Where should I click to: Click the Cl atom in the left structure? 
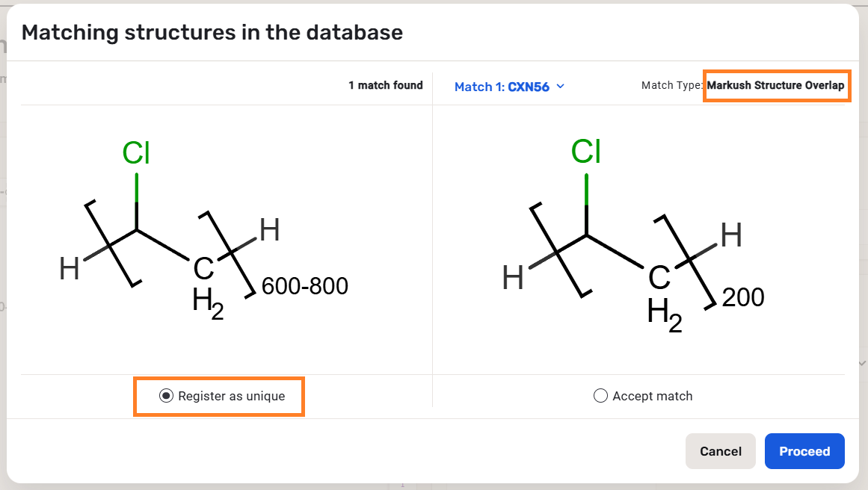pos(136,153)
